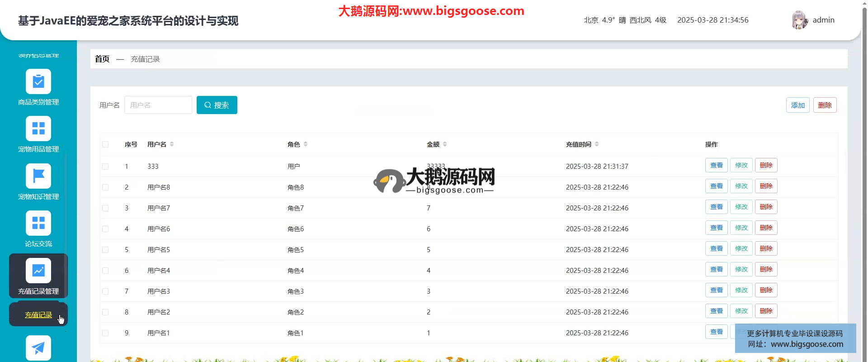Open the 充值记录 submenu item
868x362 pixels.
click(38, 315)
